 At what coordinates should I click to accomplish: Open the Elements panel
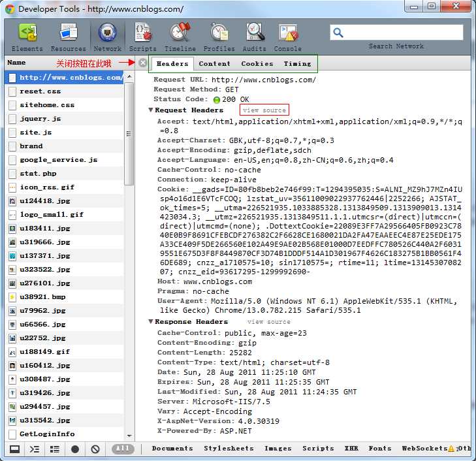click(27, 37)
